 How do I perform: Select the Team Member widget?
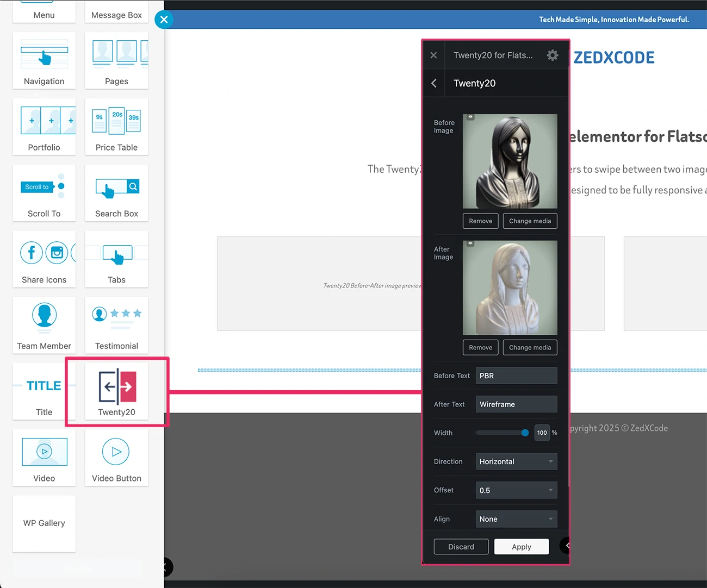tap(44, 325)
